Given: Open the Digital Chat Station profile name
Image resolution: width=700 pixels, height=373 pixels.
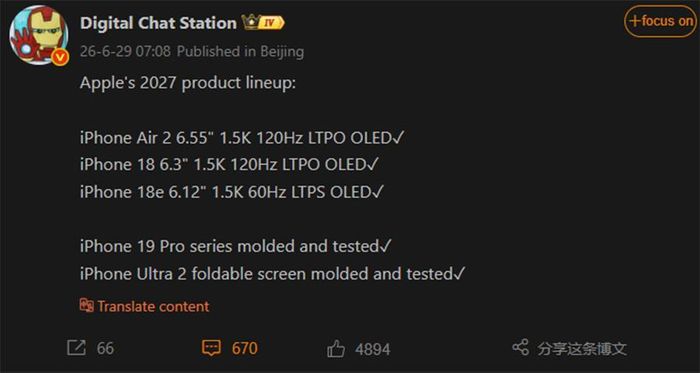Looking at the screenshot, I should [158, 23].
